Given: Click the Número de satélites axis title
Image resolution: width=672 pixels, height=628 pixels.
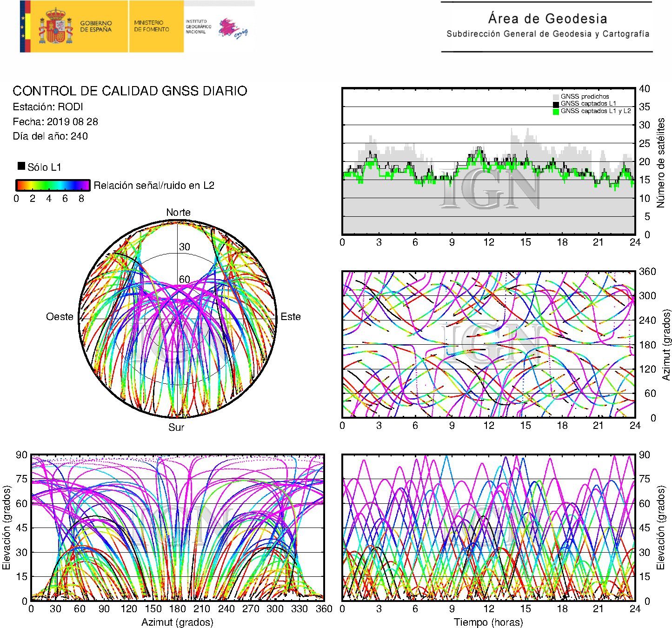Looking at the screenshot, I should coord(661,163).
